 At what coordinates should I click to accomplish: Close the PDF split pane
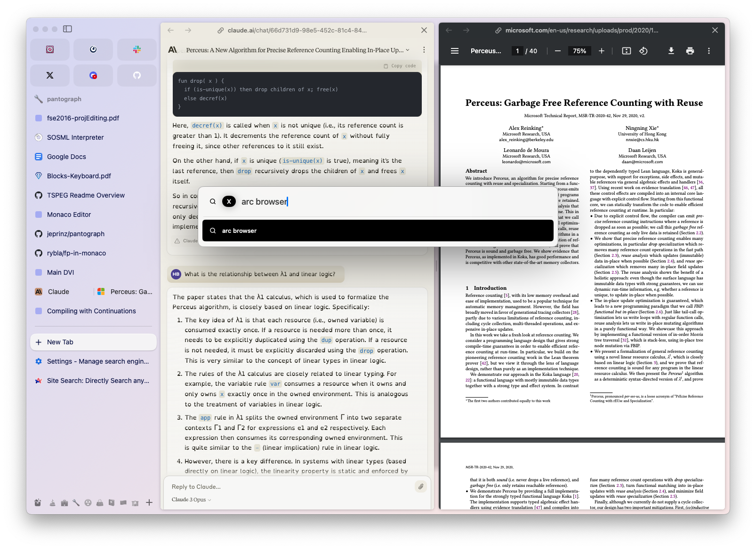point(715,30)
